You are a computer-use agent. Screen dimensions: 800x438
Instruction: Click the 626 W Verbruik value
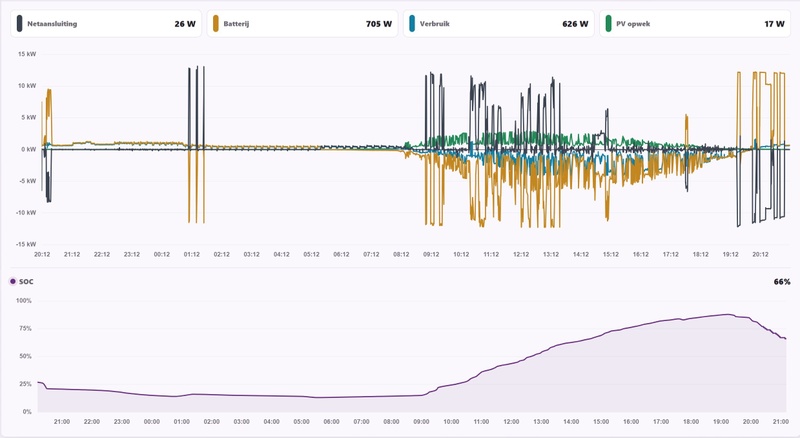point(575,24)
